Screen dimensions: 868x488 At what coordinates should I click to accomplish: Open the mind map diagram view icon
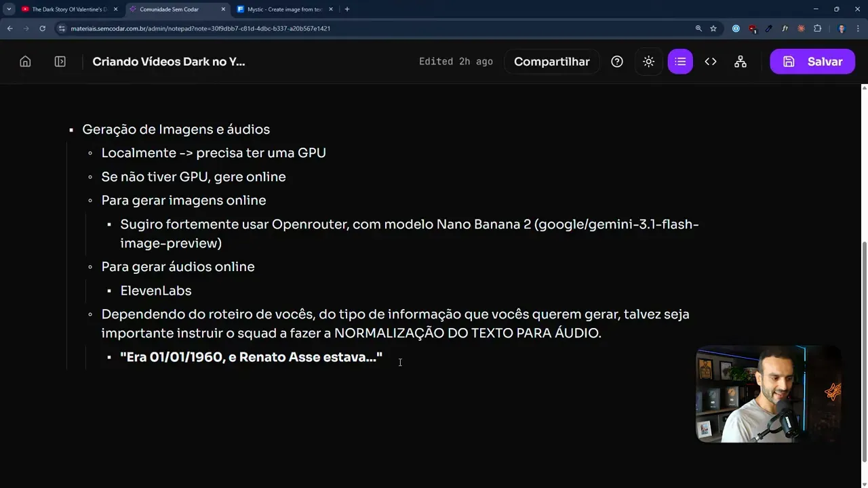(x=741, y=62)
